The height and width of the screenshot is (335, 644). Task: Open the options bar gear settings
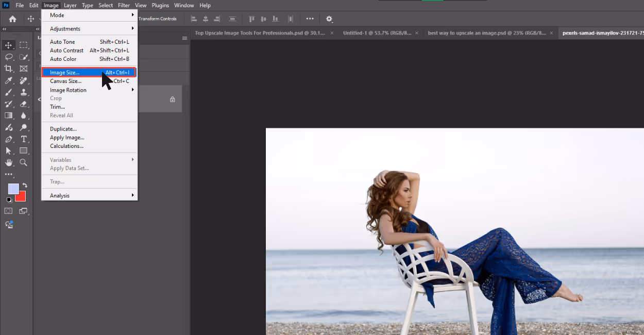pos(329,19)
